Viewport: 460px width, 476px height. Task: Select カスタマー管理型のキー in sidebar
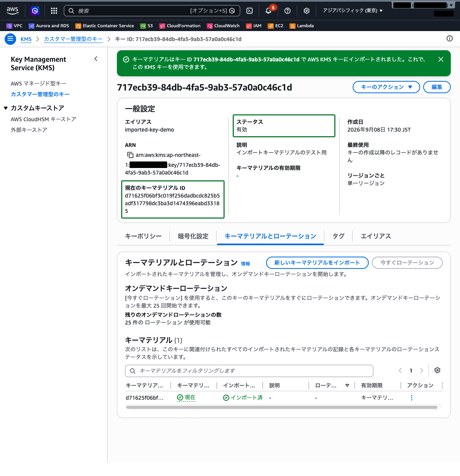click(40, 94)
